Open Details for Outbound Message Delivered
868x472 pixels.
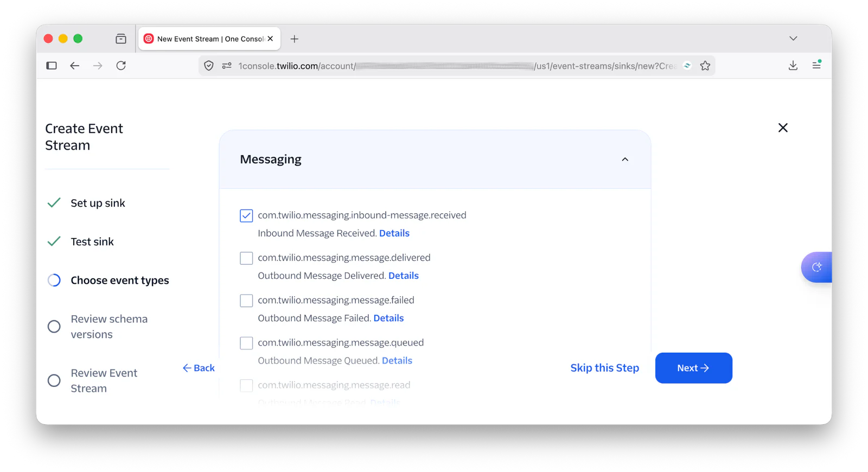(404, 276)
